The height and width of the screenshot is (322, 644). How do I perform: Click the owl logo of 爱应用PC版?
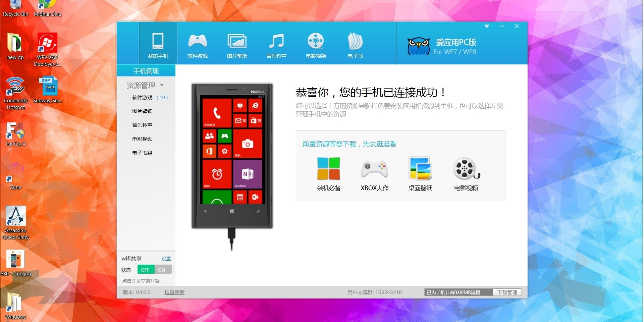(418, 46)
